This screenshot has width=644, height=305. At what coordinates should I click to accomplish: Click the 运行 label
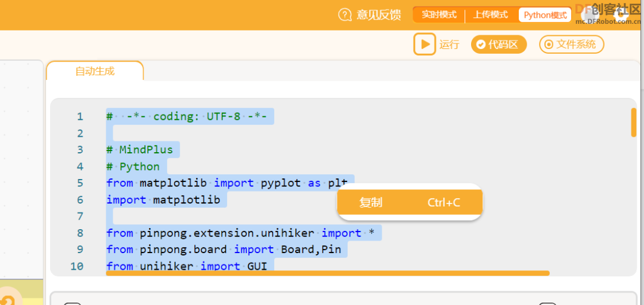[x=450, y=44]
